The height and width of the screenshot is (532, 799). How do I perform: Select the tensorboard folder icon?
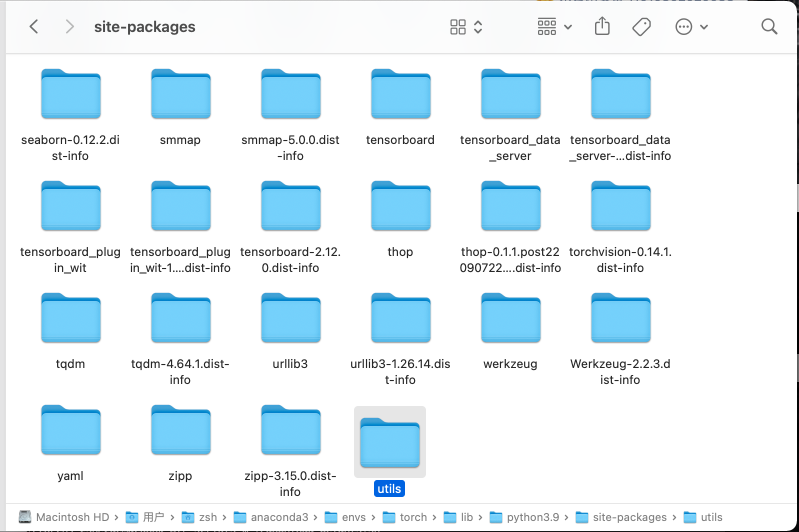400,94
